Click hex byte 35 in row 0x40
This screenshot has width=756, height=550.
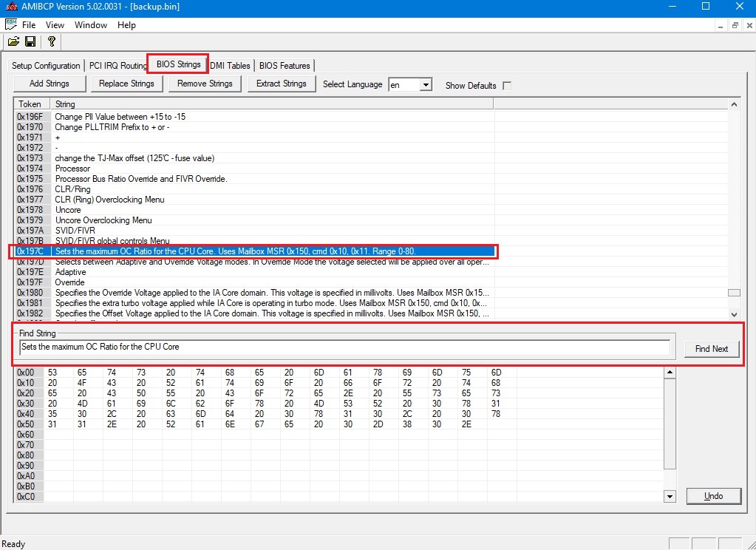[52, 414]
